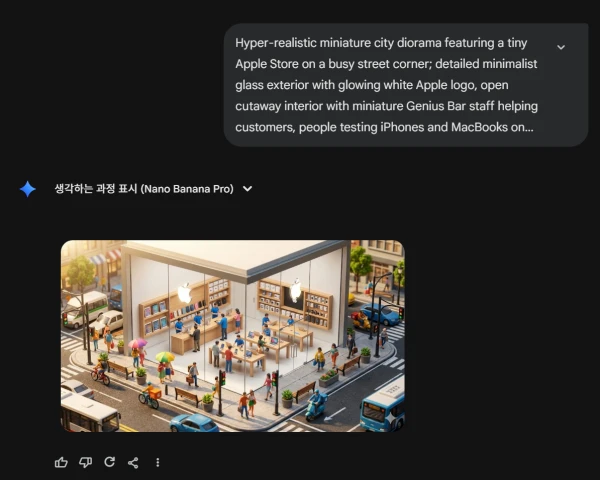Click the blue Gemini sparkle icon
The height and width of the screenshot is (480, 600).
tap(28, 189)
